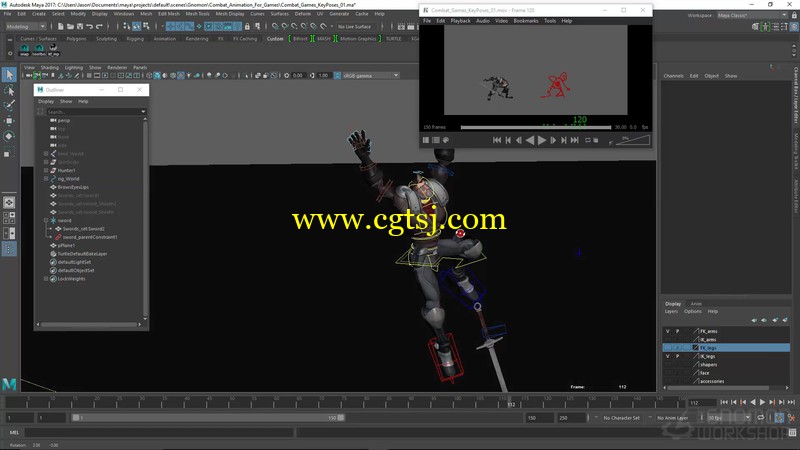
Task: Expand the LockWeights node in Outliner
Action: 46,279
